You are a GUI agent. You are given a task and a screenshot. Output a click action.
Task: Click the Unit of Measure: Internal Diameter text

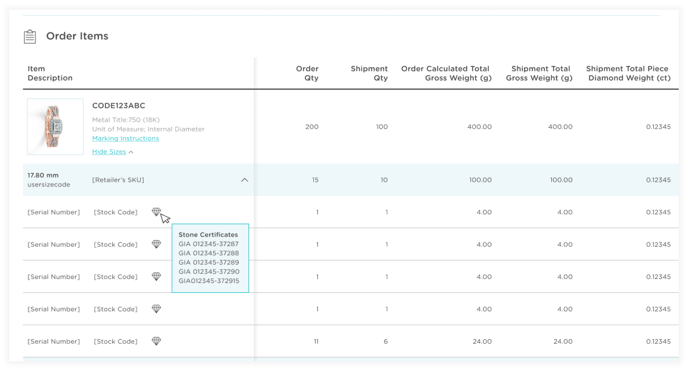(x=148, y=129)
